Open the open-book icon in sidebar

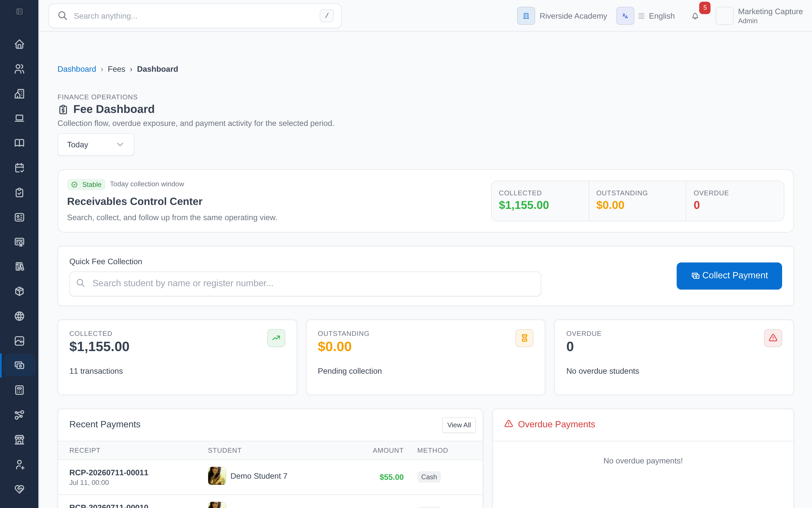[19, 143]
